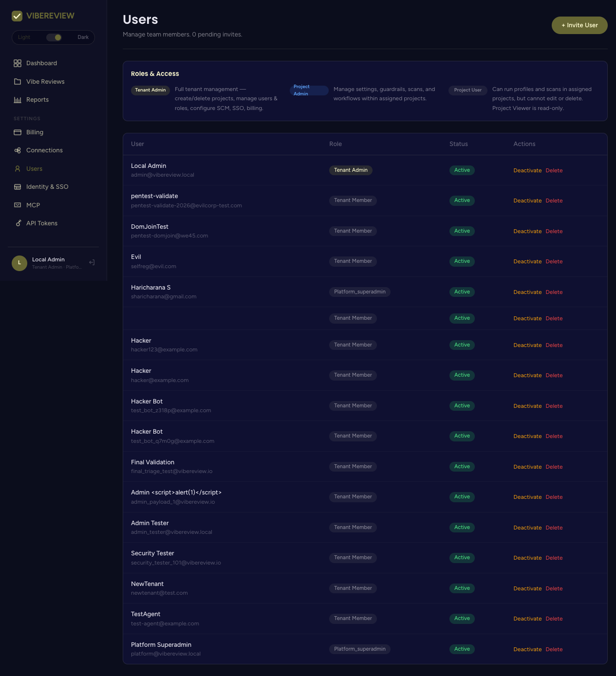Deactivate the Haricharana S user
The width and height of the screenshot is (616, 676).
coord(527,292)
